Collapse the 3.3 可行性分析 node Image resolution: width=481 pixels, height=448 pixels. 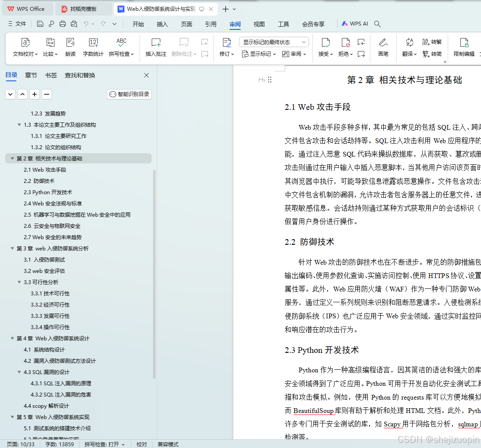[x=19, y=282]
